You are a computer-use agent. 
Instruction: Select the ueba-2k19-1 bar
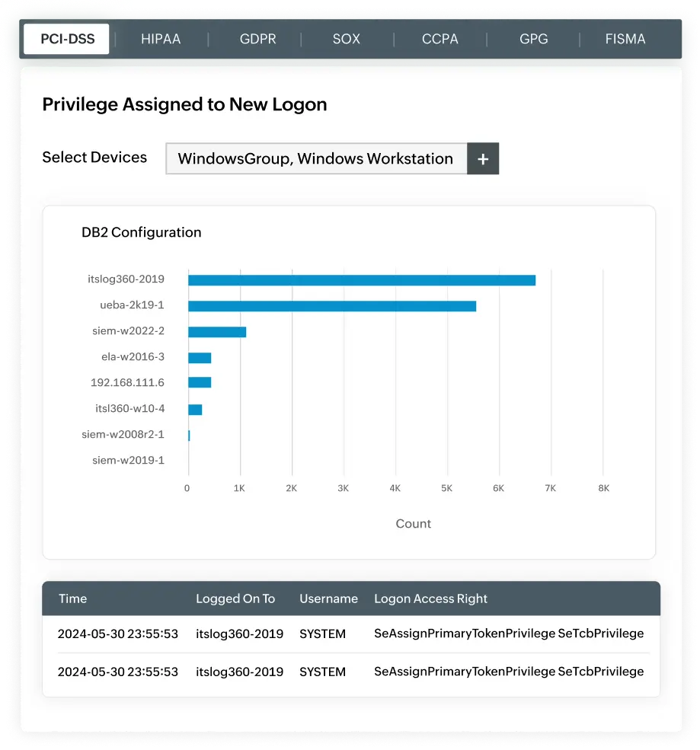tap(331, 305)
